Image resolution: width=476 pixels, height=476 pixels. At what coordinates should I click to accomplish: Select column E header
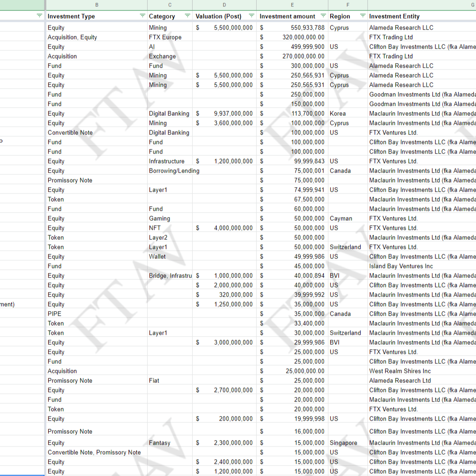click(x=292, y=5)
